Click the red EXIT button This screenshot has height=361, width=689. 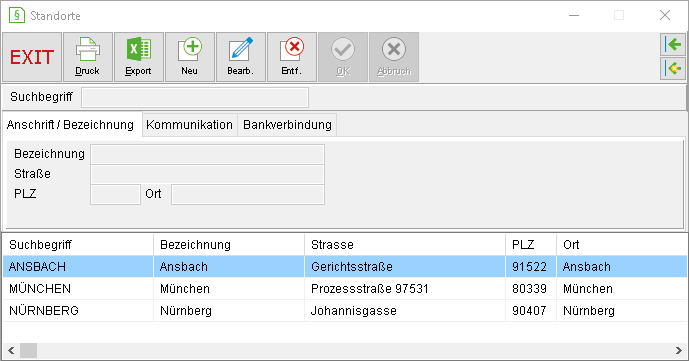click(32, 57)
